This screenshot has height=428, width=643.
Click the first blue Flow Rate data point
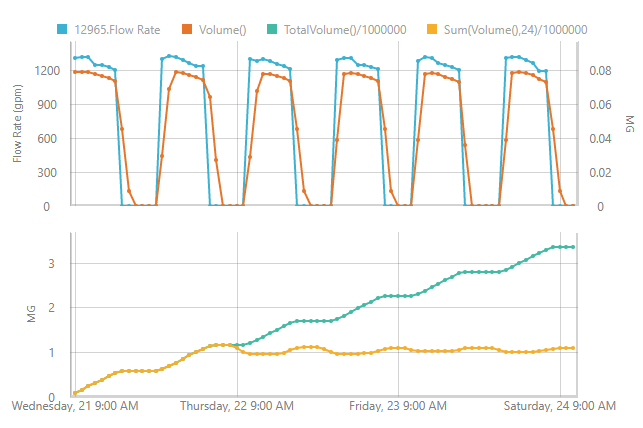tap(75, 58)
